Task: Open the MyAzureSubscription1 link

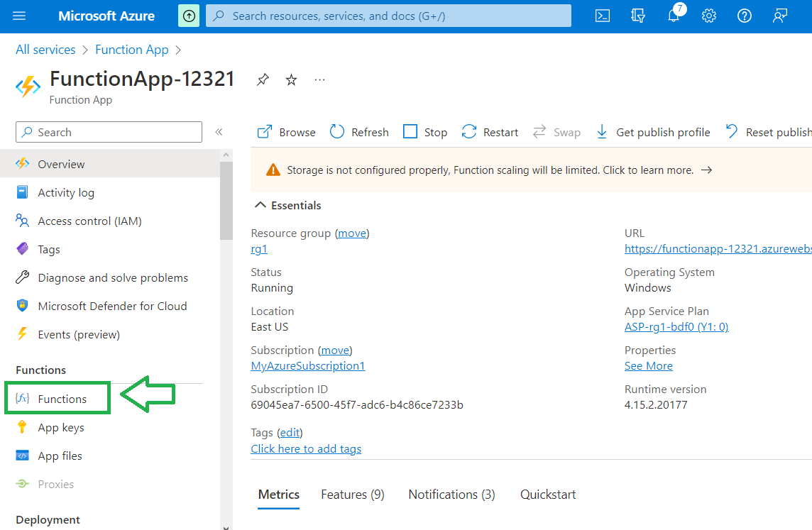Action: (x=308, y=366)
